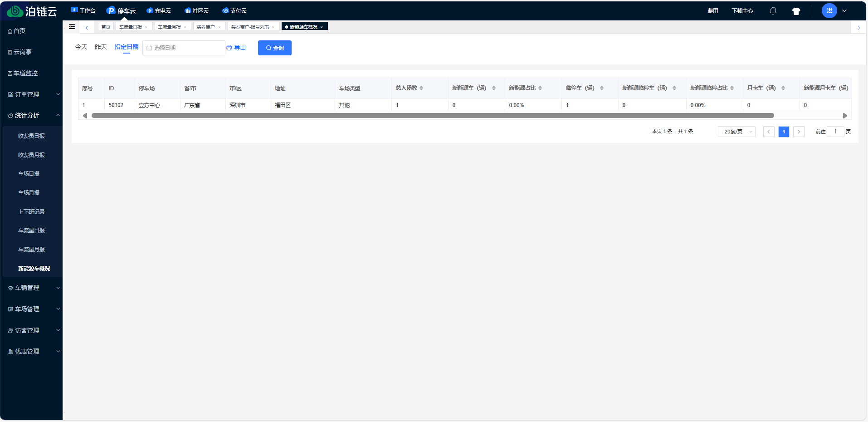Click the notification bell icon
868x422 pixels.
(773, 11)
